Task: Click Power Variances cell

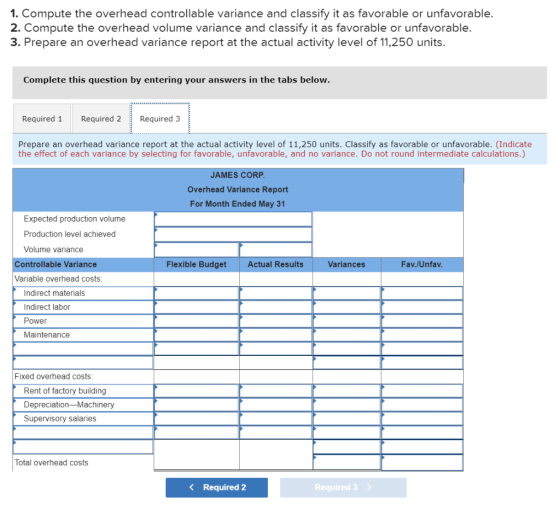Action: (347, 321)
